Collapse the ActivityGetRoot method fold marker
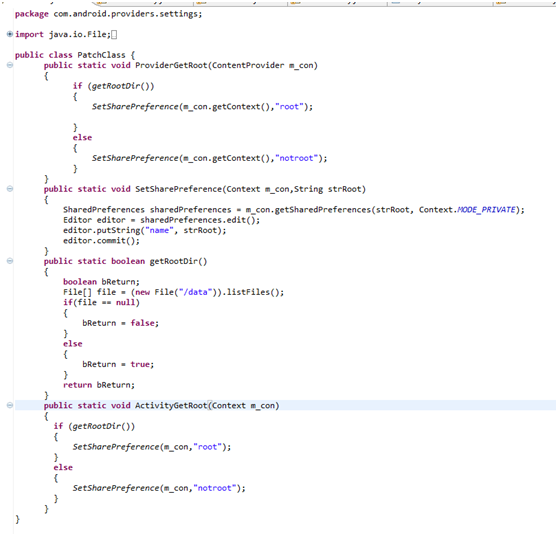Screen dimensions: 558x536 coord(10,405)
